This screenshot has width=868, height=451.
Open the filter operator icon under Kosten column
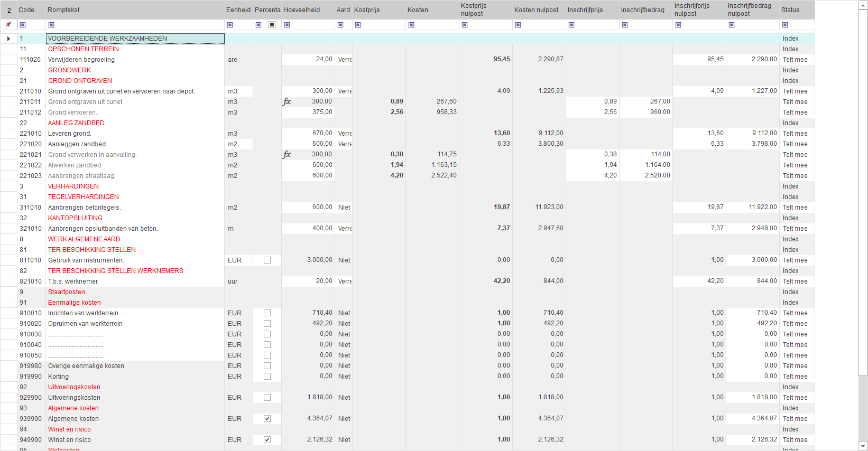pyautogui.click(x=411, y=25)
